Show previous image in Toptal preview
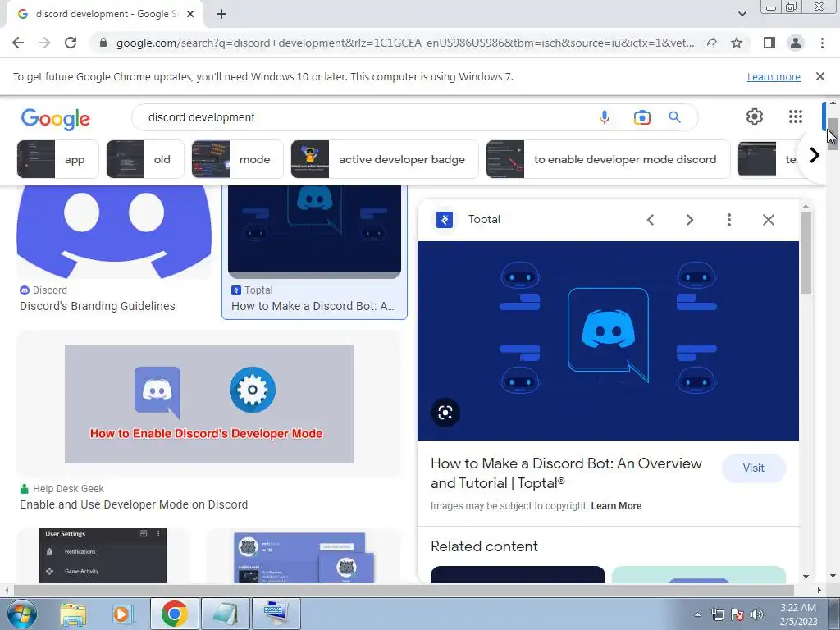840x630 pixels. (x=651, y=220)
